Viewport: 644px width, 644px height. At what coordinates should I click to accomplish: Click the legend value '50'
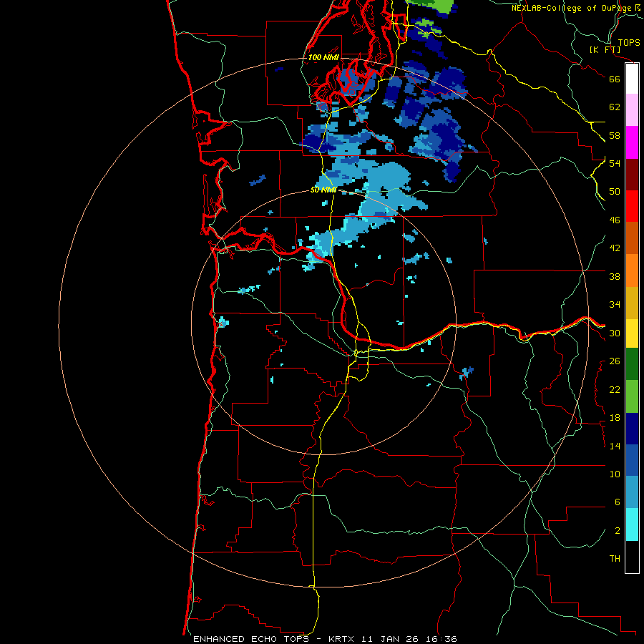[615, 191]
